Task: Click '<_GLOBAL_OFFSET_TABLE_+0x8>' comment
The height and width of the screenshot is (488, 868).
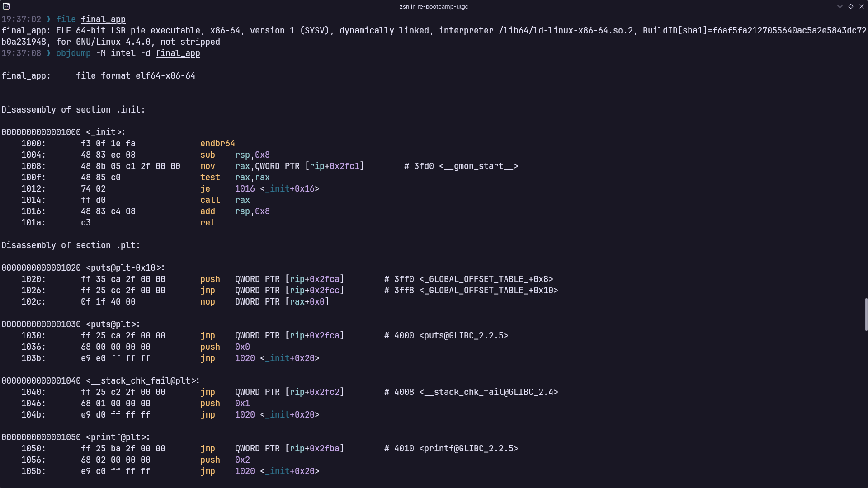Action: (x=486, y=279)
